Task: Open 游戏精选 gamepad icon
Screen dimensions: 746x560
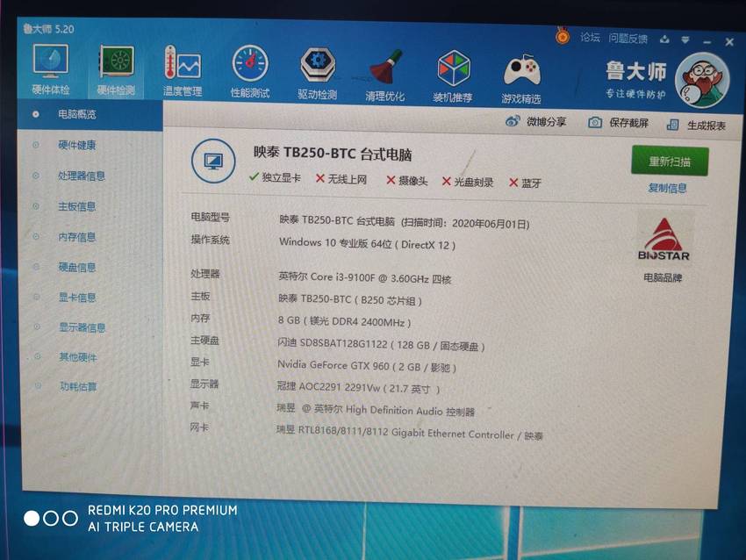Action: click(x=521, y=78)
